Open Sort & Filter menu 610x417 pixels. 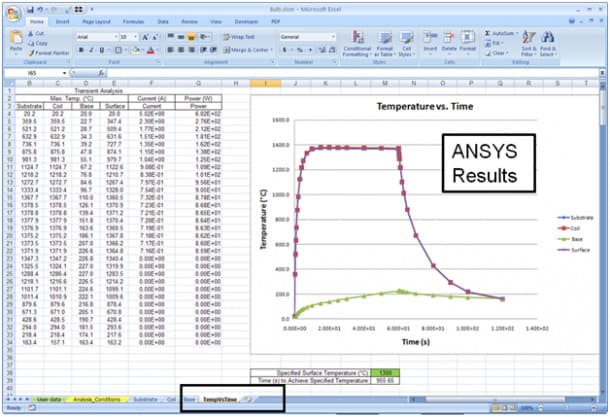click(x=529, y=44)
